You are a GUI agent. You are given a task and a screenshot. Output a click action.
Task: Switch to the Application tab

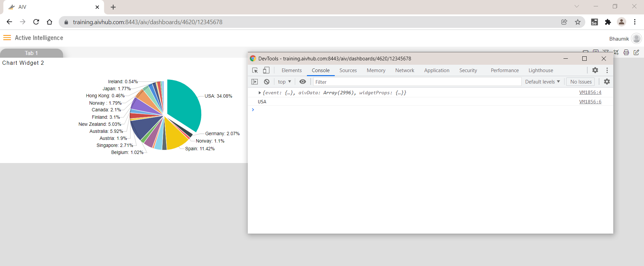tap(437, 70)
